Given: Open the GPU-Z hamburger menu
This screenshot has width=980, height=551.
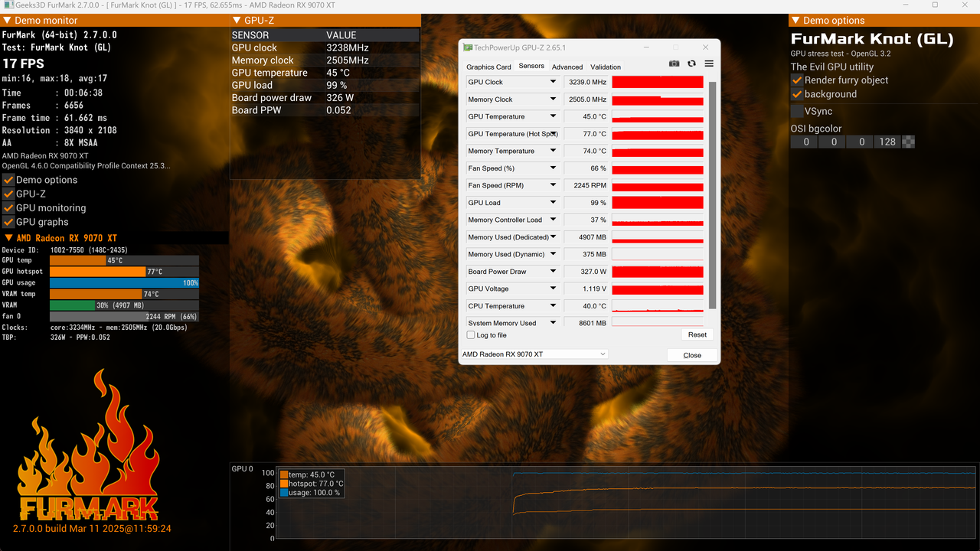Looking at the screenshot, I should [709, 64].
